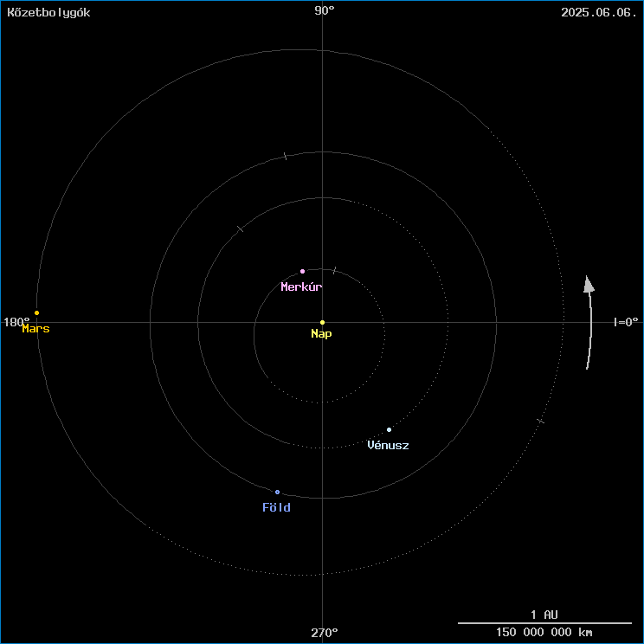Image resolution: width=644 pixels, height=644 pixels.
Task: Click the 'l=0°' longitude label
Action: coord(626,322)
